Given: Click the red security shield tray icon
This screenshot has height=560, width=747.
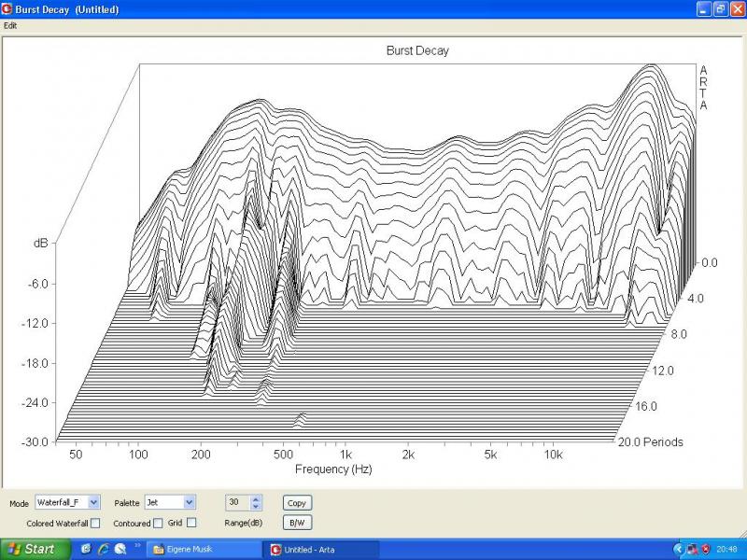Looking at the screenshot, I should click(x=705, y=549).
